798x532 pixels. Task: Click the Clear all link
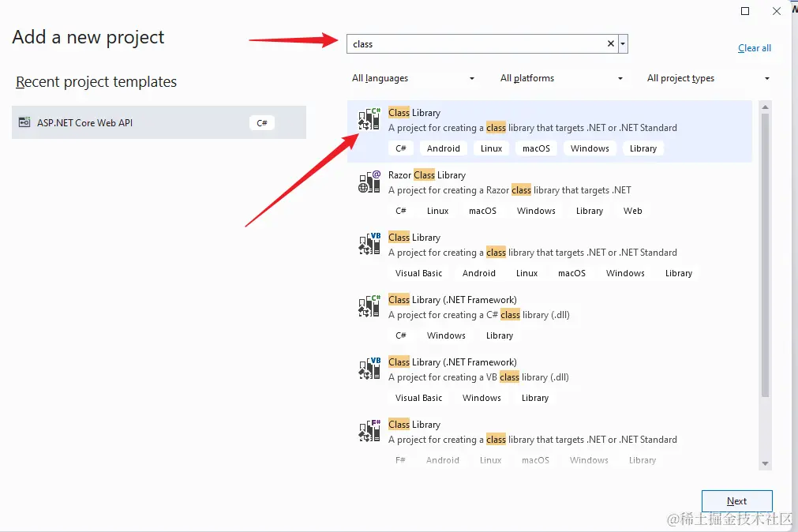coord(755,48)
